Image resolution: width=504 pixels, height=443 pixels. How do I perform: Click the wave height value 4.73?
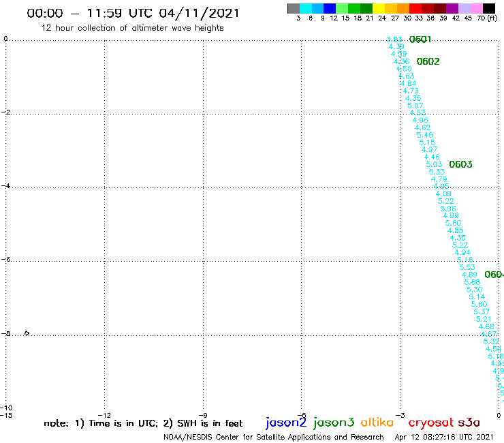pos(411,91)
